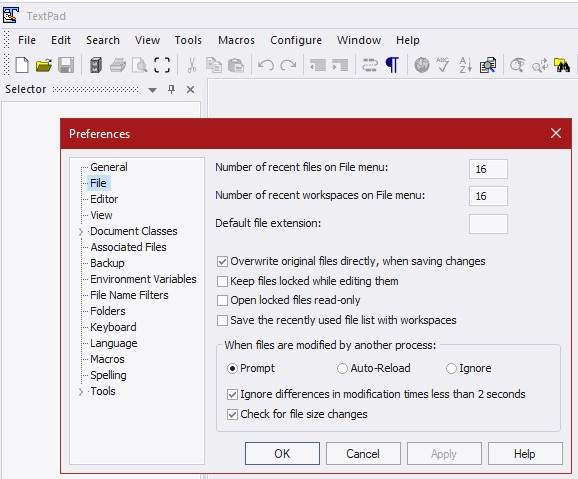Check Save recently used file list with workspaces
The image size is (578, 479).
222,320
